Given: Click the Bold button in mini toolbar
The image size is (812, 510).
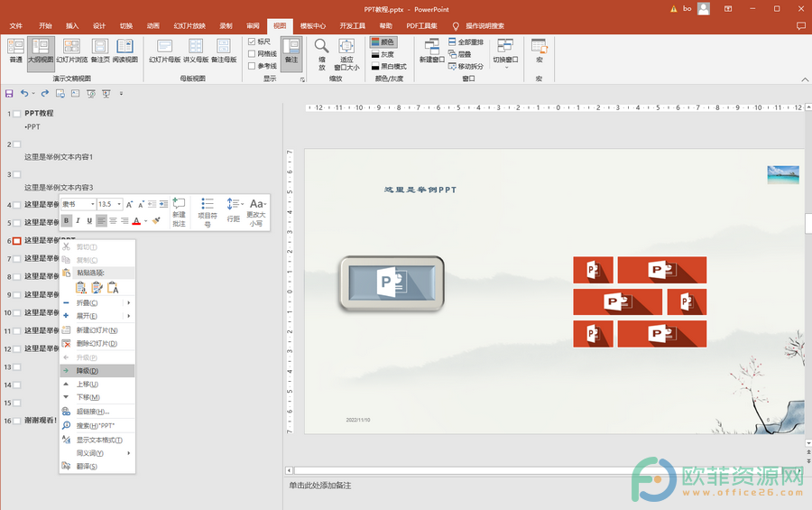Looking at the screenshot, I should point(66,221).
